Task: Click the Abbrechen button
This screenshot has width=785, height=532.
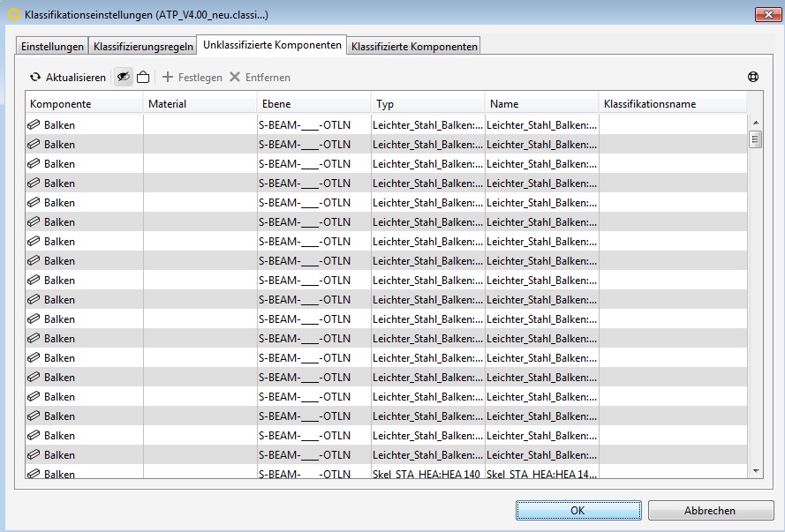Action: click(x=709, y=511)
